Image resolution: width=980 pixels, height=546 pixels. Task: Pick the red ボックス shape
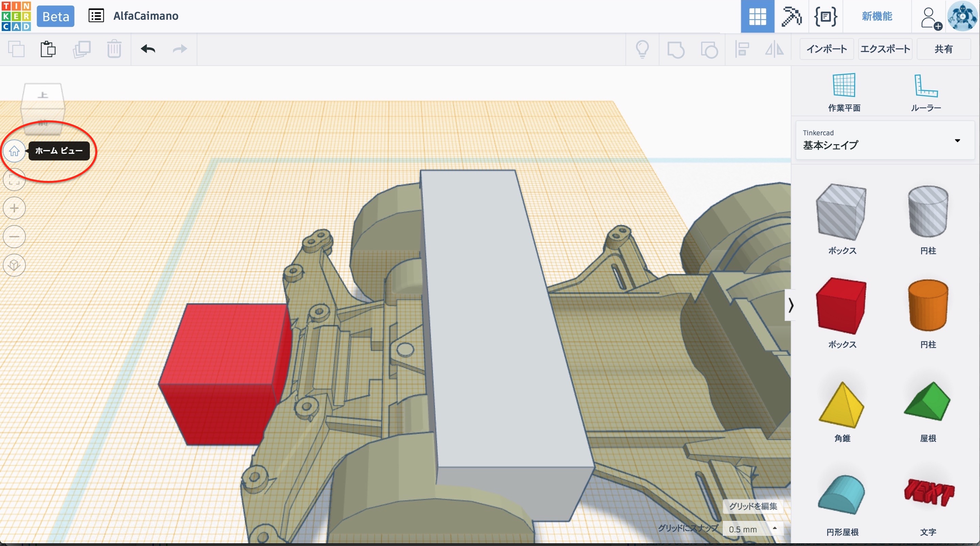pyautogui.click(x=842, y=306)
